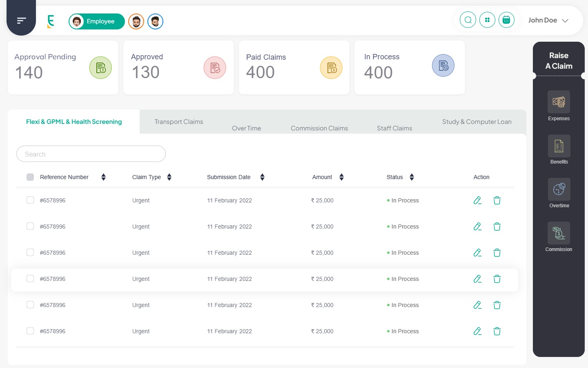588x368 pixels.
Task: Open the apps grid icon in header
Action: coord(487,20)
